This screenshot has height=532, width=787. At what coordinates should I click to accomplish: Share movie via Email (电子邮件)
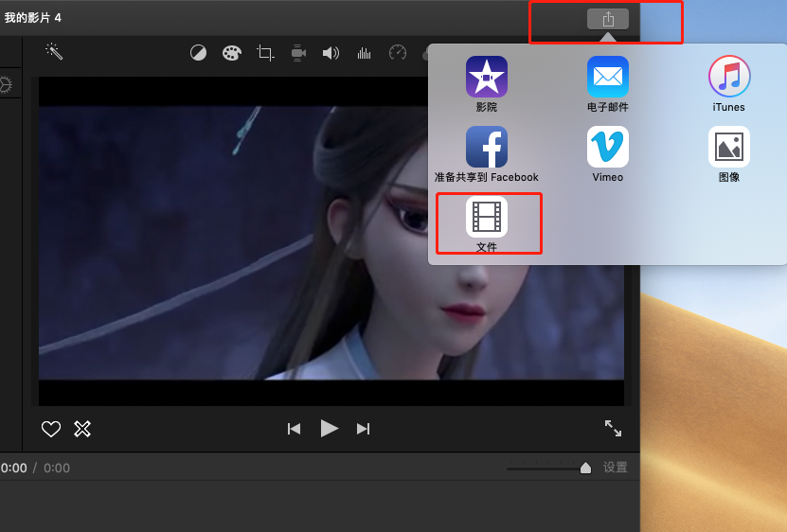608,84
